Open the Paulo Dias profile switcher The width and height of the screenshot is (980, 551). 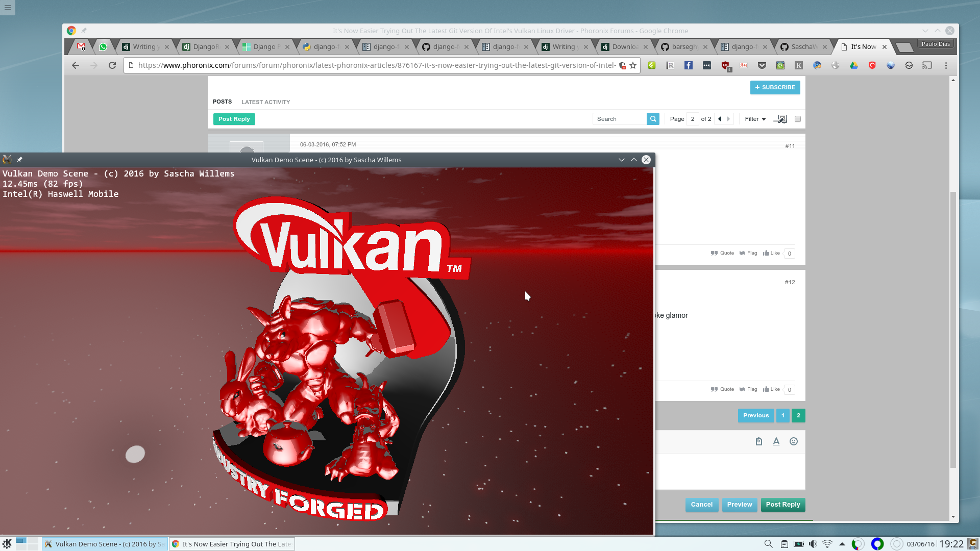(936, 44)
